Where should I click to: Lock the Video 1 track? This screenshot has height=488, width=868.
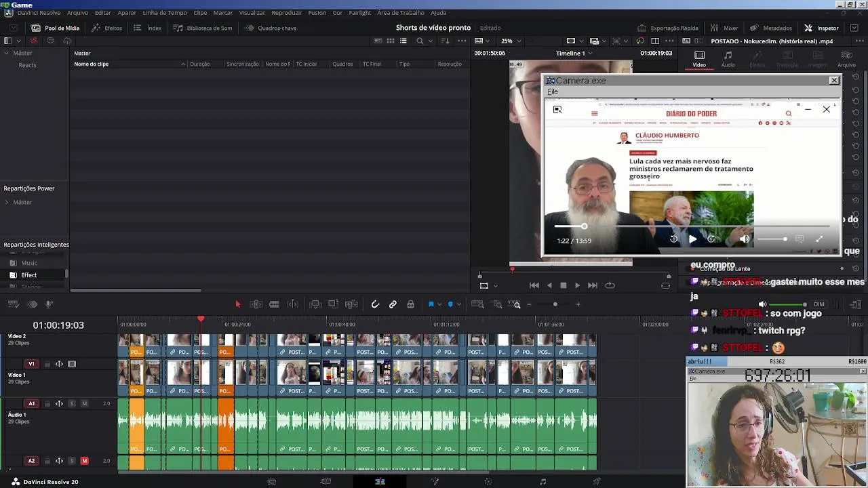[x=47, y=364]
